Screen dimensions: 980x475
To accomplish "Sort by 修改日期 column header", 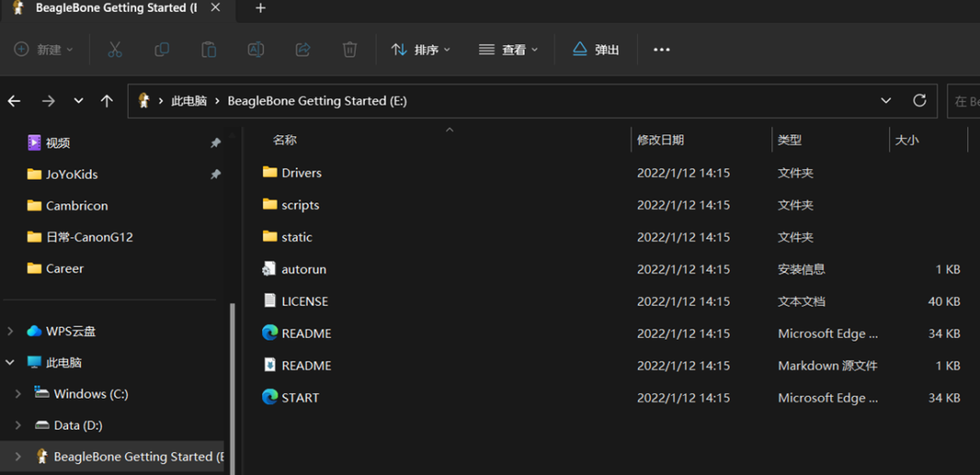I will tap(660, 140).
